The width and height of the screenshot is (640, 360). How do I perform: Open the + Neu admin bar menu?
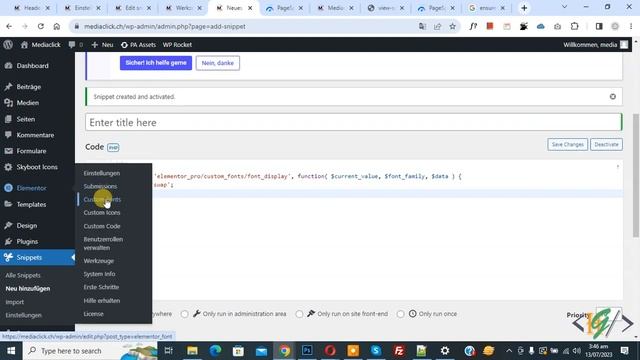tap(102, 44)
